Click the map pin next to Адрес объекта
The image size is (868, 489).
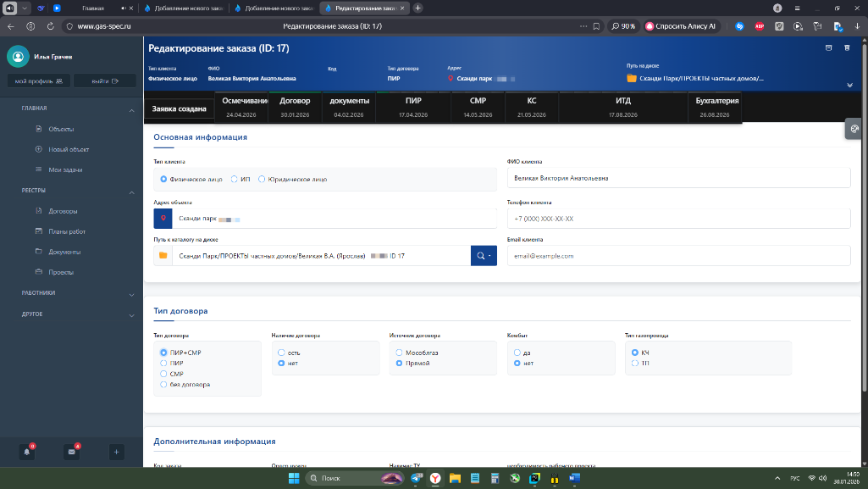pyautogui.click(x=163, y=219)
